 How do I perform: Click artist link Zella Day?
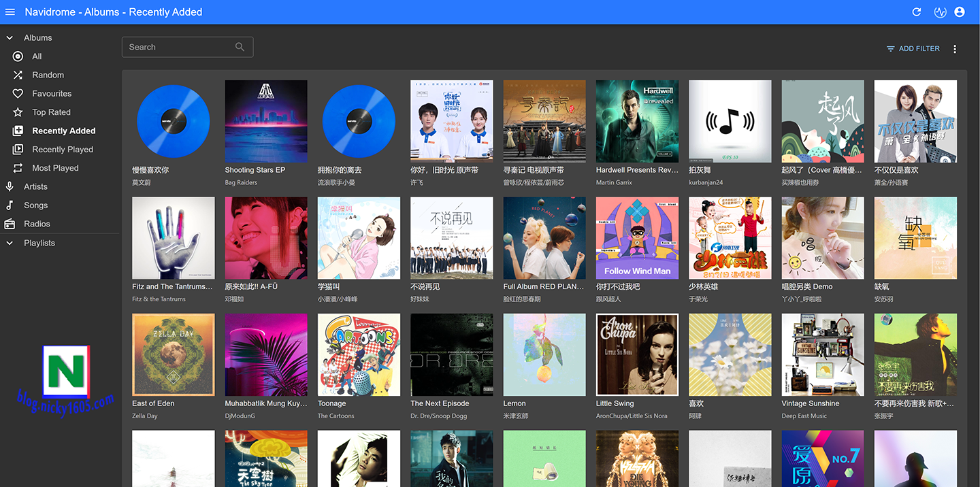pyautogui.click(x=145, y=416)
